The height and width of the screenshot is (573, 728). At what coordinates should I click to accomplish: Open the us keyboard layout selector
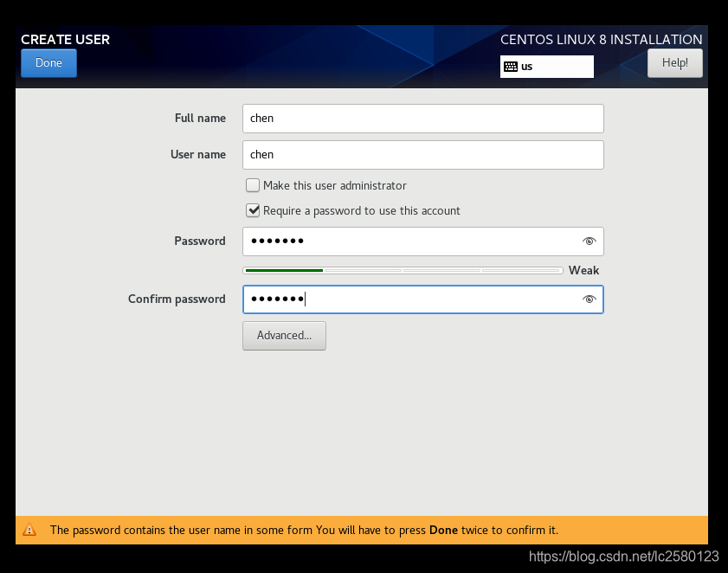pos(546,67)
